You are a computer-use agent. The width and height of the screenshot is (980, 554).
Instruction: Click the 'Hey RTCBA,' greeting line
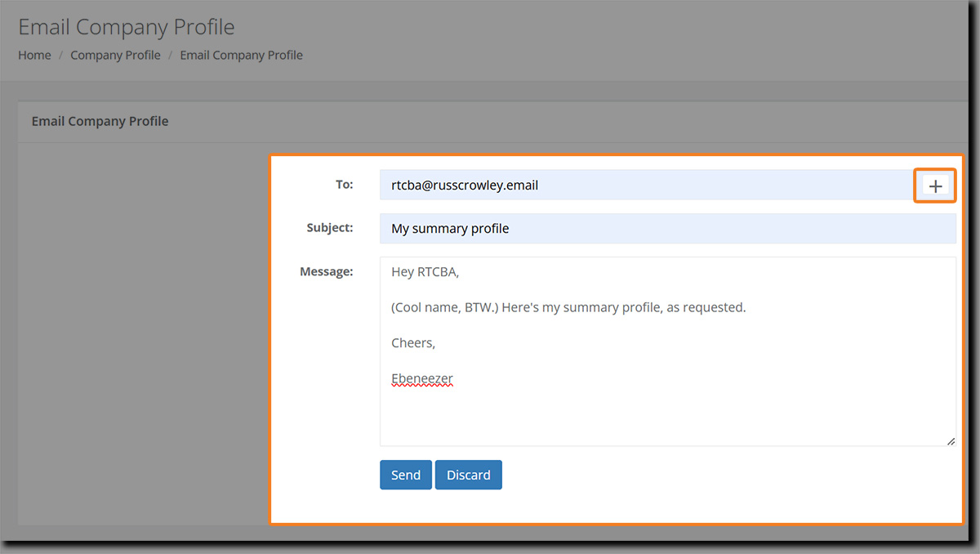(x=425, y=272)
